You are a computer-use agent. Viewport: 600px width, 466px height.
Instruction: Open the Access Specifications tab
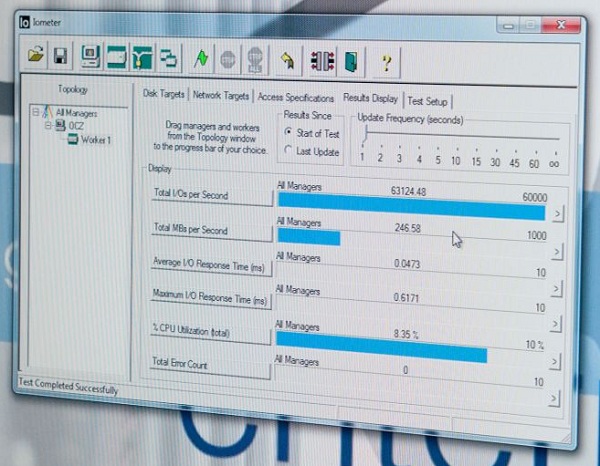point(296,98)
